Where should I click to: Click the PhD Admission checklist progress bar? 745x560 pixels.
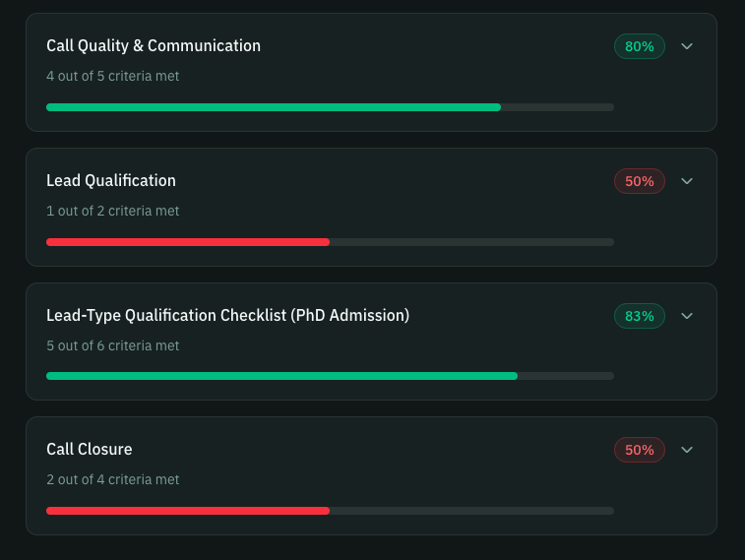[281, 376]
